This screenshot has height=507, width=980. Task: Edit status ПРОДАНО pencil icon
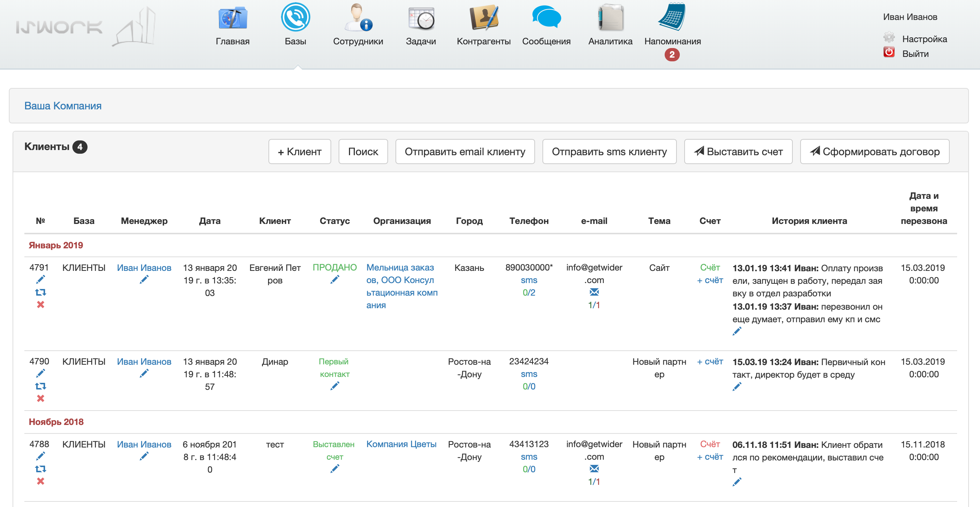point(335,280)
